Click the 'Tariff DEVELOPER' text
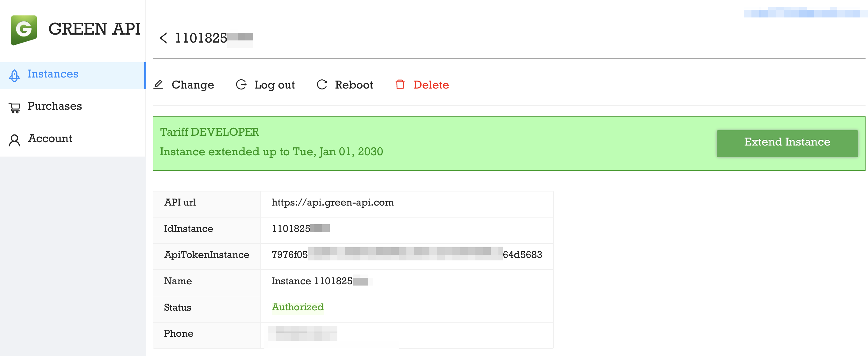The height and width of the screenshot is (356, 868). 209,132
